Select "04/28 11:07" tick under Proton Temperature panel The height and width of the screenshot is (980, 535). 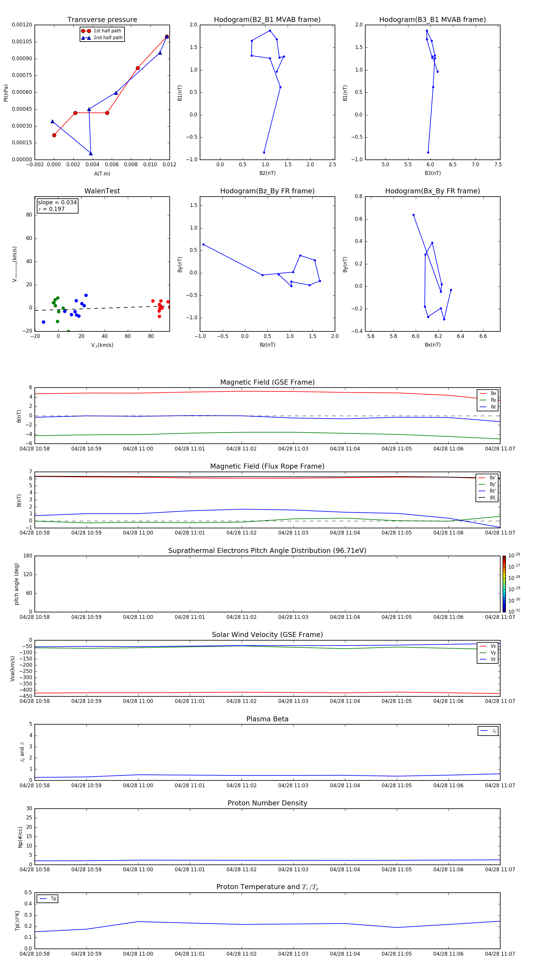pyautogui.click(x=500, y=954)
